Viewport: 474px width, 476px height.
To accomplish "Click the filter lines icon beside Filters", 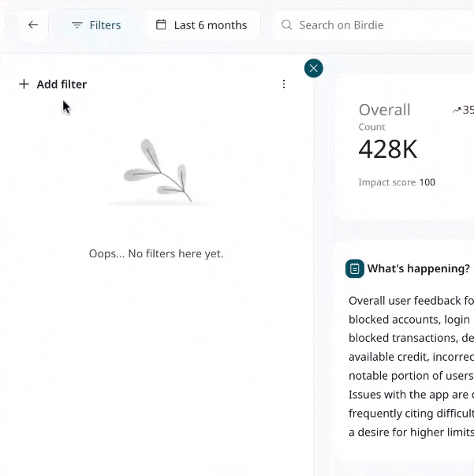I will coord(77,25).
